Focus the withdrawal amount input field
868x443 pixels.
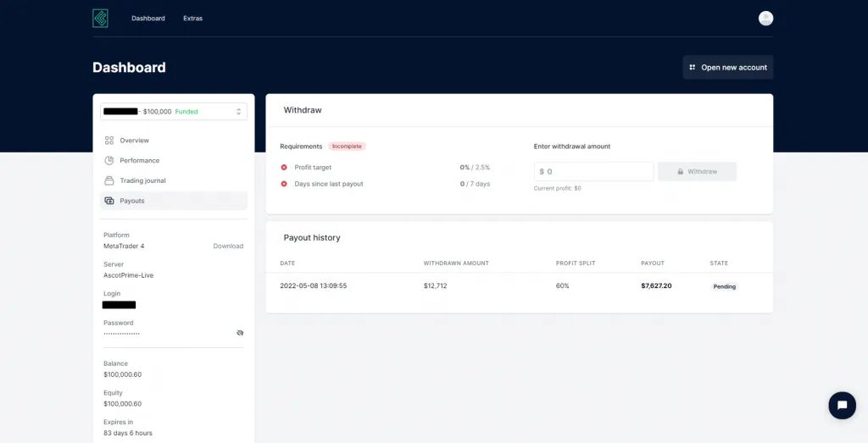click(x=597, y=172)
